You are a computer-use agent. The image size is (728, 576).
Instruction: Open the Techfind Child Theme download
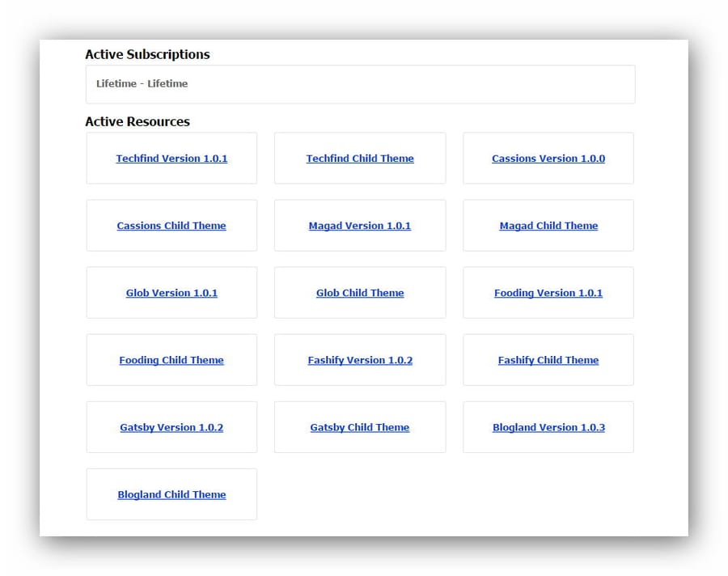[x=360, y=159]
